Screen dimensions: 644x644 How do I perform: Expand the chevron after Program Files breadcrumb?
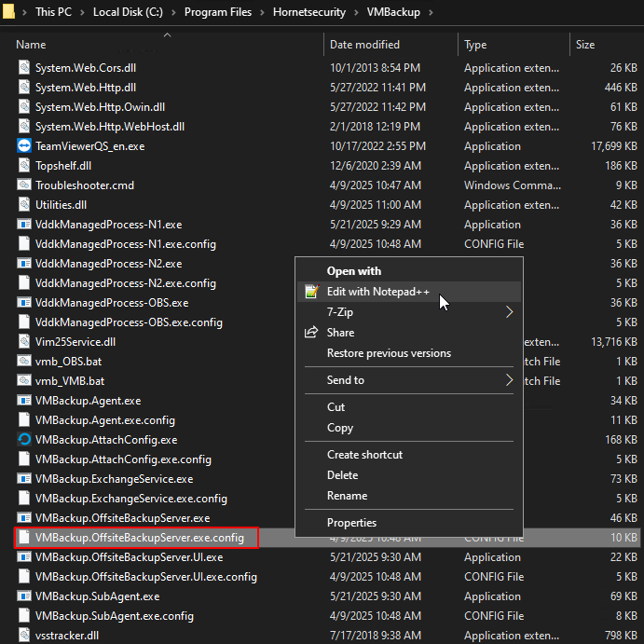[x=263, y=12]
